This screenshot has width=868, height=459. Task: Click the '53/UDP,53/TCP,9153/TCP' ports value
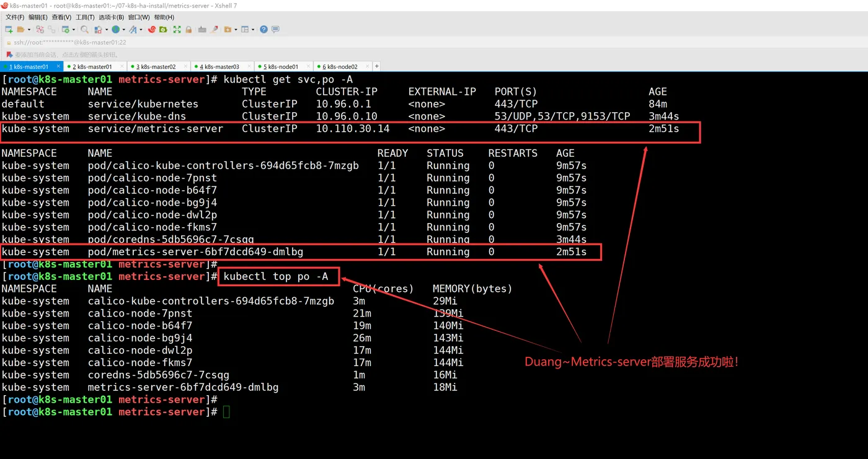point(562,116)
